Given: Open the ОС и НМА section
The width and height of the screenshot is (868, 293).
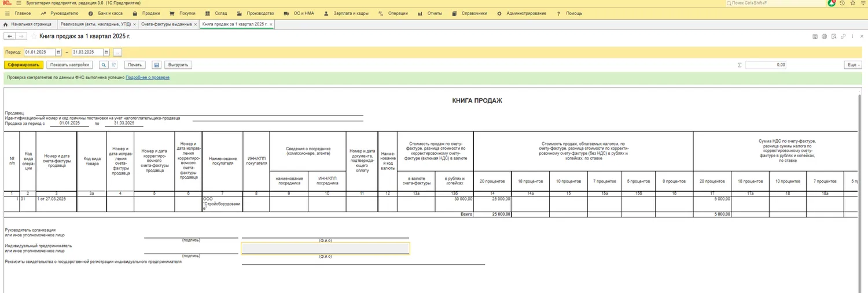Looking at the screenshot, I should tap(299, 13).
